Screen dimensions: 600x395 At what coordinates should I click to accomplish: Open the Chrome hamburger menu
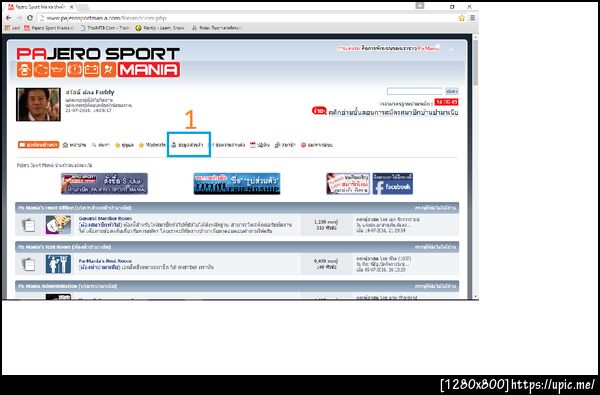pyautogui.click(x=473, y=18)
